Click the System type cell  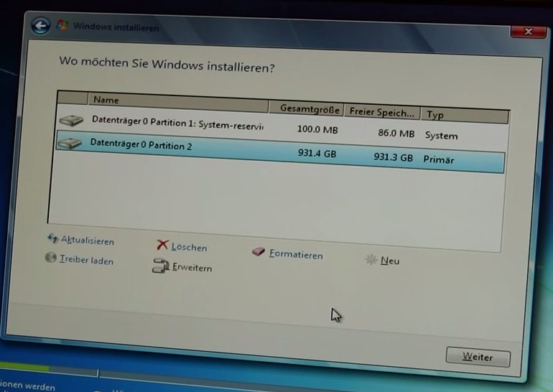(x=441, y=136)
